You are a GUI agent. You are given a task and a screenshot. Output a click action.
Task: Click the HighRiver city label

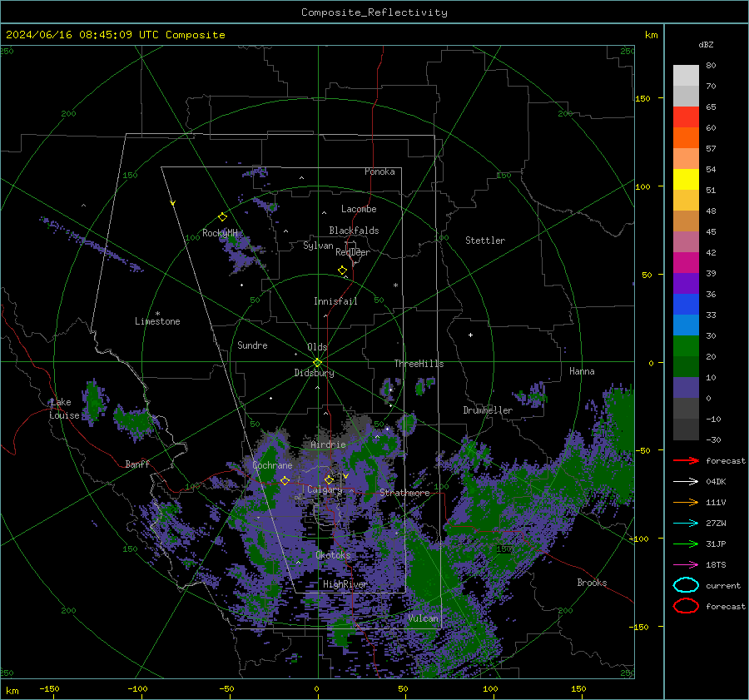point(345,584)
